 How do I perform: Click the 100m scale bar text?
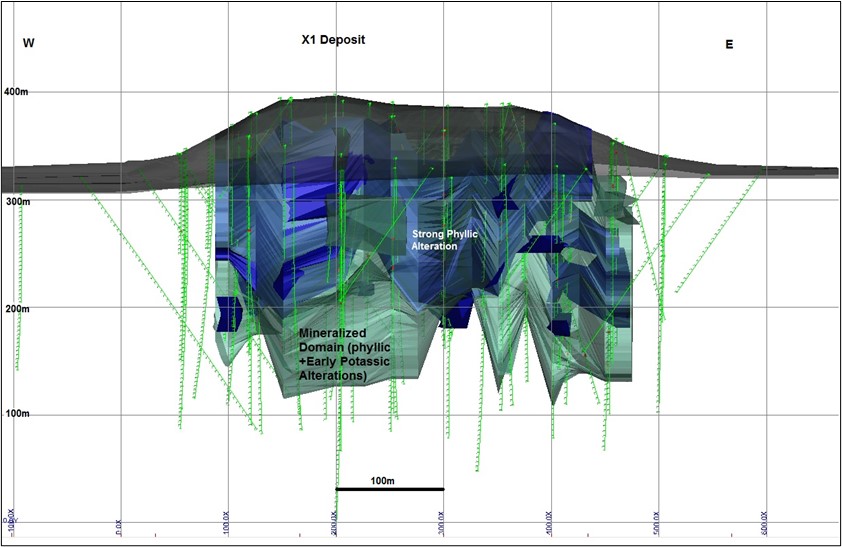[x=383, y=480]
